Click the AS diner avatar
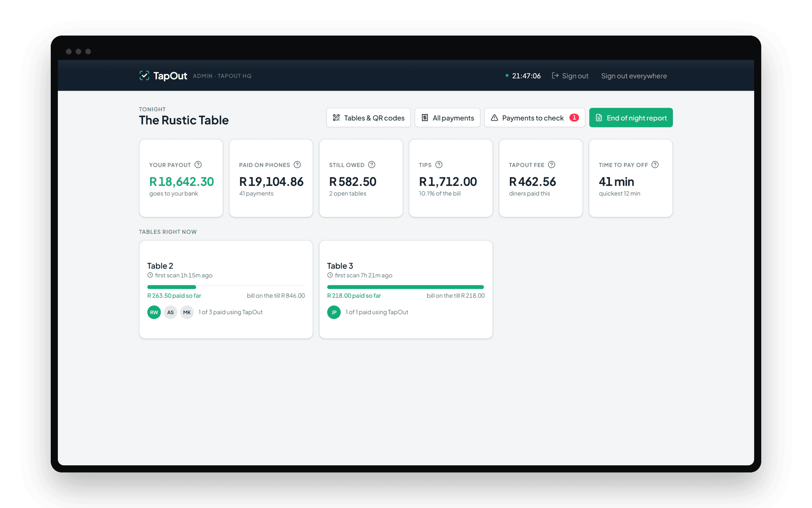 pyautogui.click(x=170, y=312)
